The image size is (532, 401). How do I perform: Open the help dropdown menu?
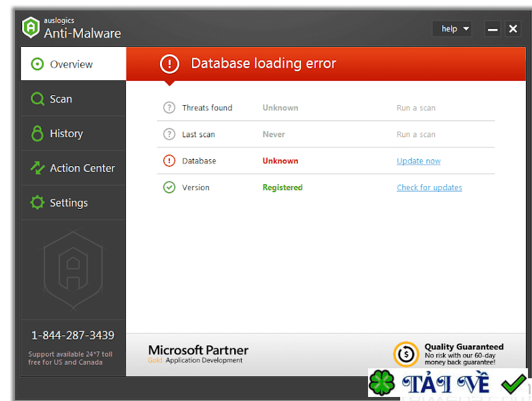(452, 29)
